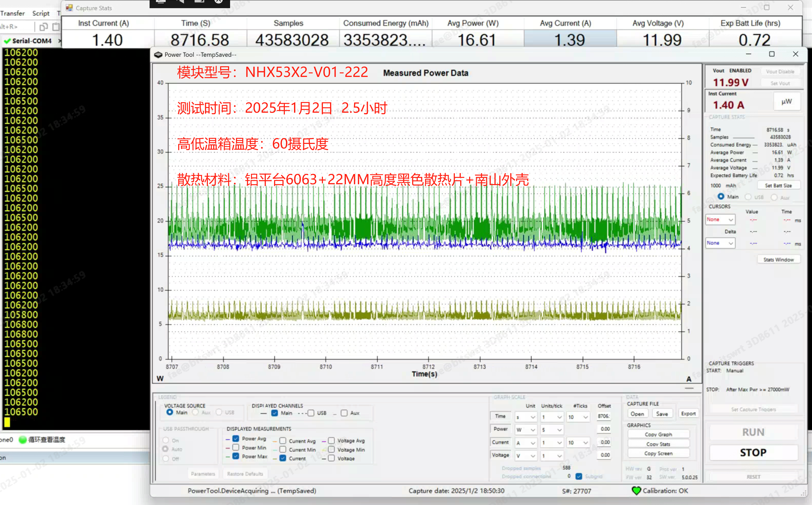Click the green check icon on Serial-COM4 tab
This screenshot has height=505, width=812.
[x=7, y=41]
